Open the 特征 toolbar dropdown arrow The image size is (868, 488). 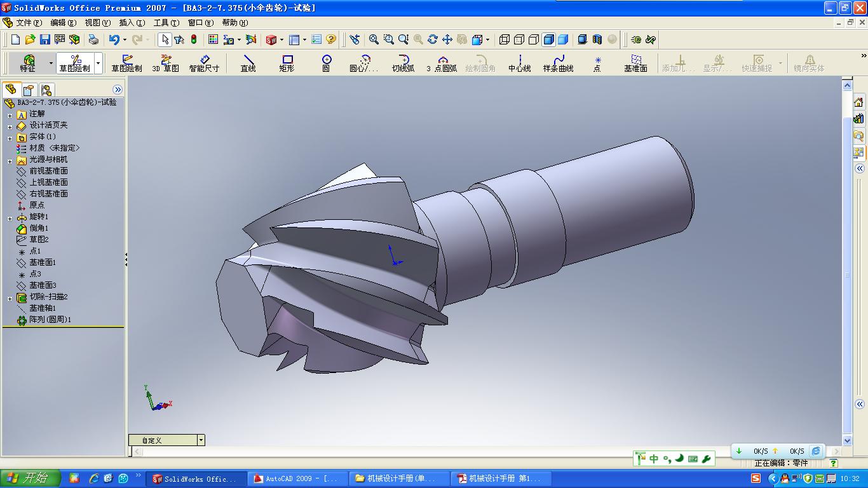(51, 63)
